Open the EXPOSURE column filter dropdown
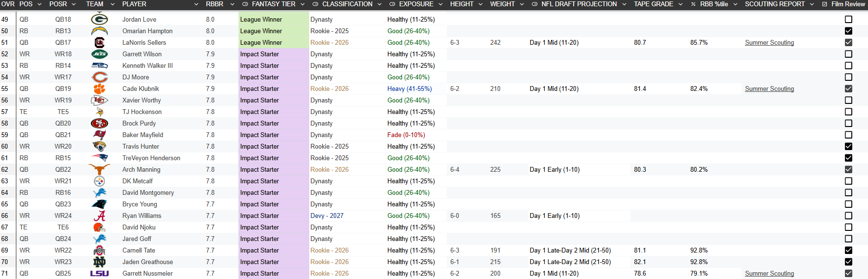This screenshot has height=279, width=868. pyautogui.click(x=440, y=4)
